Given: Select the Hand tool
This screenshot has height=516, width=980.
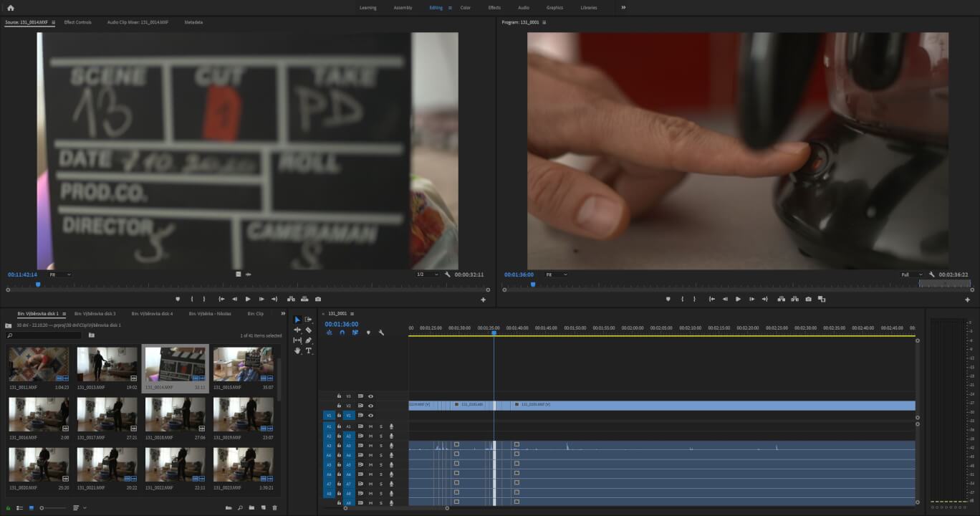Looking at the screenshot, I should [x=297, y=350].
